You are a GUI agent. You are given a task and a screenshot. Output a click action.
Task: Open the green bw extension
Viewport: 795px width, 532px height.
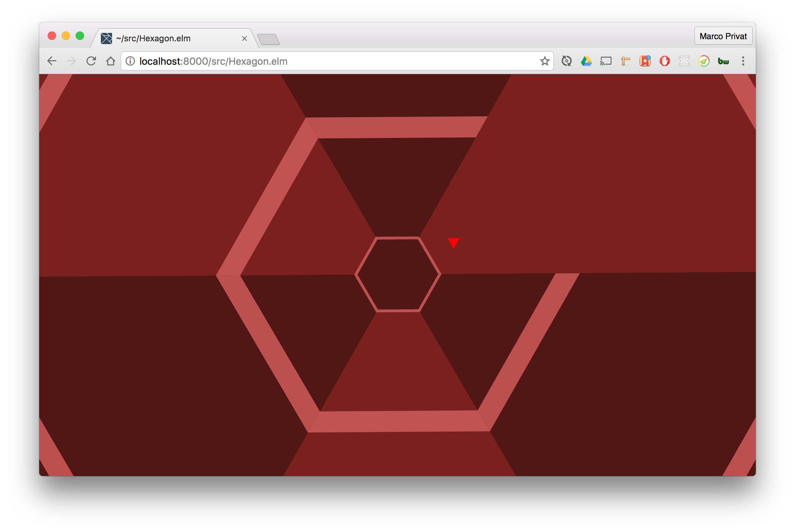click(723, 61)
